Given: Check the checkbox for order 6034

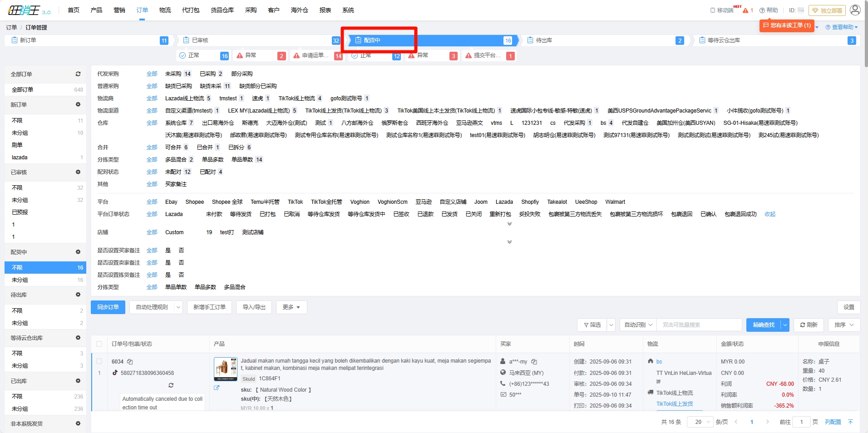Looking at the screenshot, I should [x=99, y=361].
